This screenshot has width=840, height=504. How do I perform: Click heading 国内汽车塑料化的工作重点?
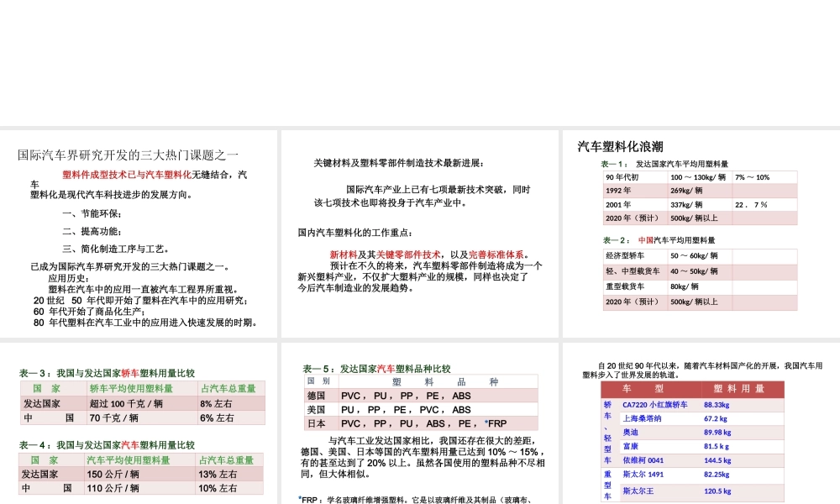355,233
